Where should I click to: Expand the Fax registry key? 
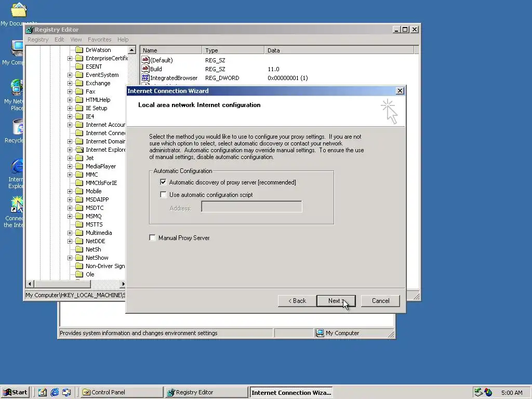70,91
